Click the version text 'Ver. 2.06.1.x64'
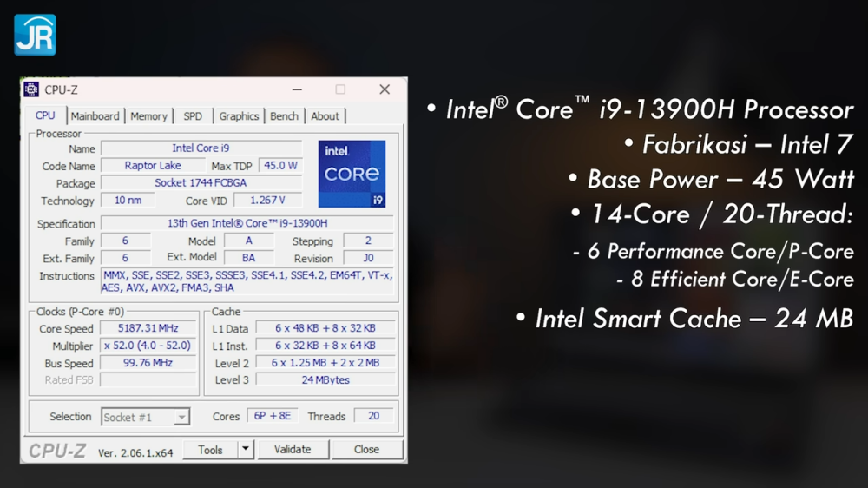The image size is (868, 488). [x=135, y=453]
